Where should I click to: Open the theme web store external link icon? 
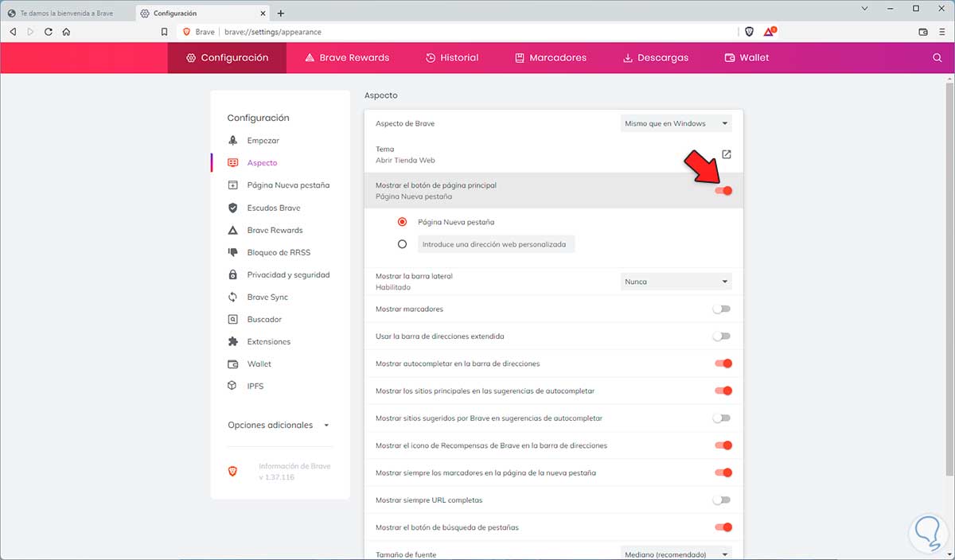(726, 154)
